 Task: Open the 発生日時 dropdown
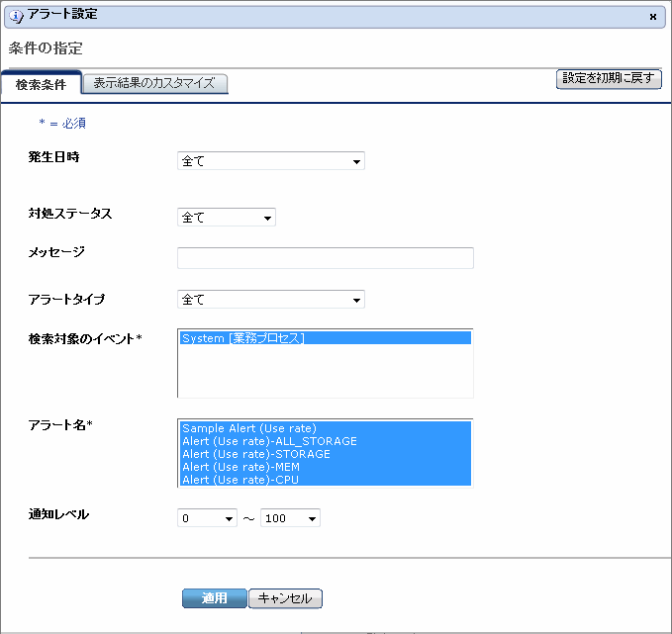point(271,161)
